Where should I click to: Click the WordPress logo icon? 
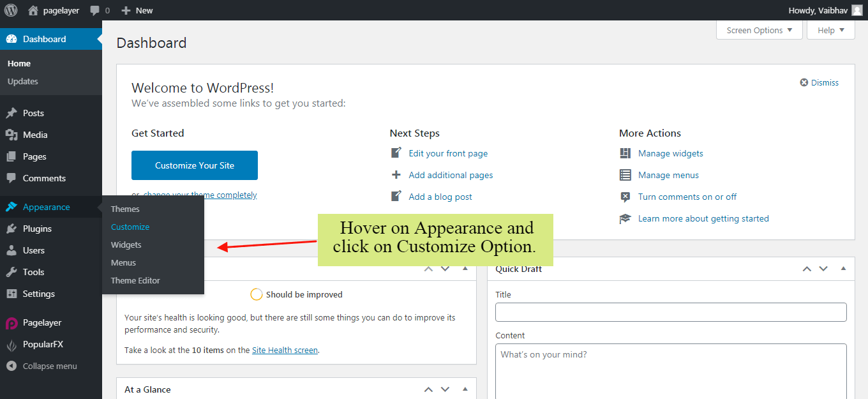[x=11, y=10]
